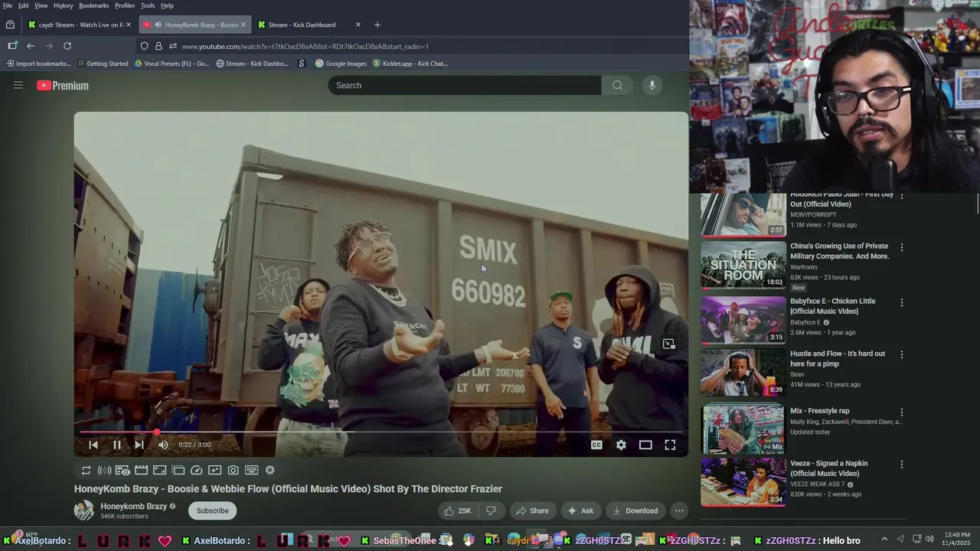This screenshot has height=551, width=980.
Task: Enable cinema mode clapperboard icon
Action: point(141,471)
